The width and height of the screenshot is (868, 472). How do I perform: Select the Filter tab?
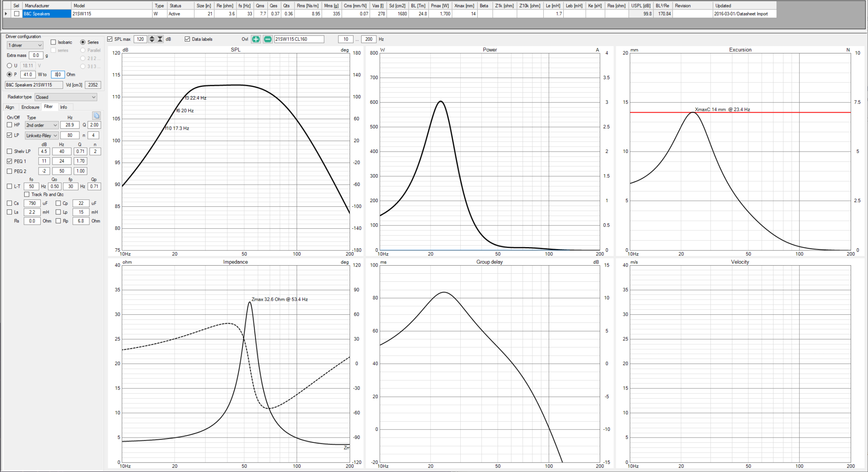(x=49, y=107)
